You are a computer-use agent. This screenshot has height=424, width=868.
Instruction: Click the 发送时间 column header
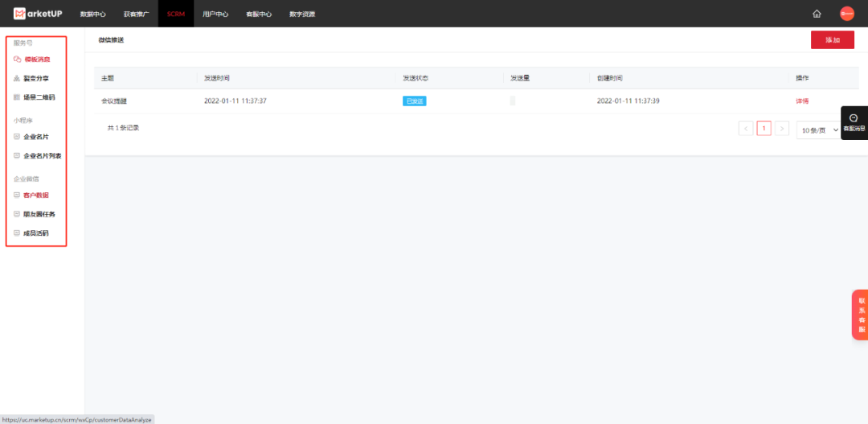point(217,78)
